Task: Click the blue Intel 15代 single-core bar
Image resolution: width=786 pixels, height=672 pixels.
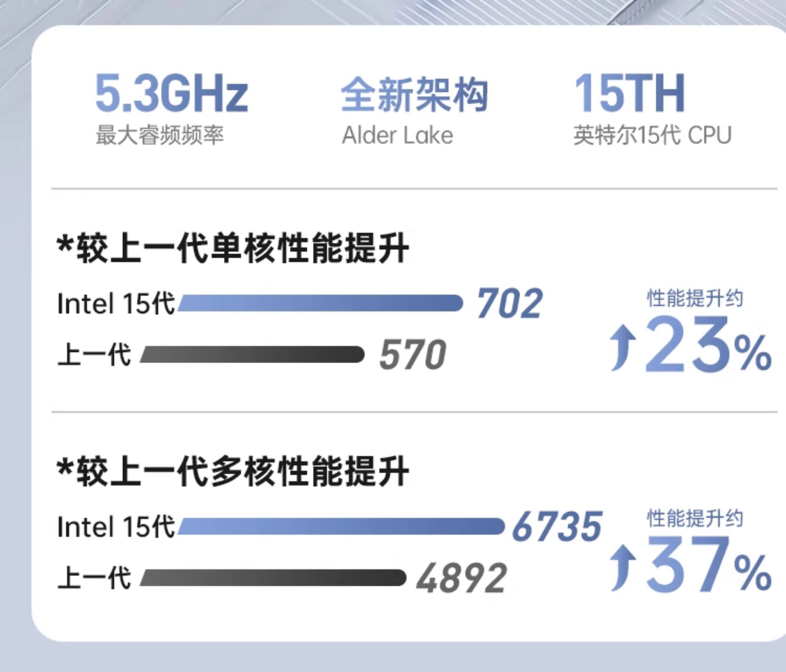Action: click(320, 303)
